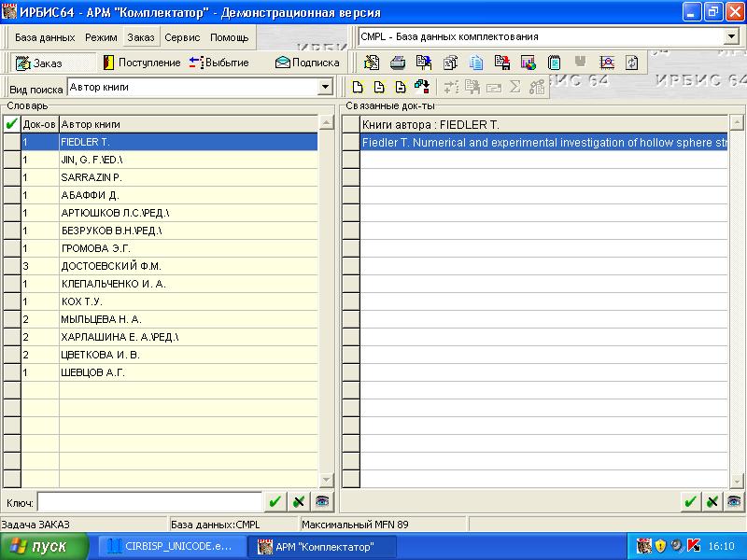Click the colorful chart icon in the toolbar
Viewport: 747px width, 560px height.
point(528,63)
